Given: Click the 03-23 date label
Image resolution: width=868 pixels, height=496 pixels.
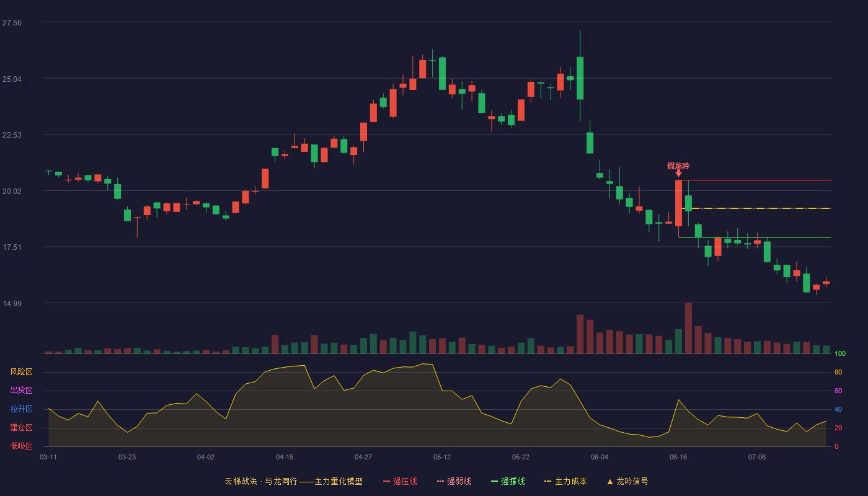Looking at the screenshot, I should tap(127, 457).
